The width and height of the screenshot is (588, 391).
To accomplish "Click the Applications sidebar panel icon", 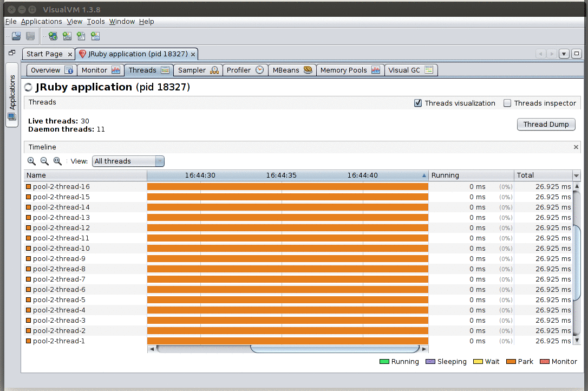I will [x=12, y=116].
